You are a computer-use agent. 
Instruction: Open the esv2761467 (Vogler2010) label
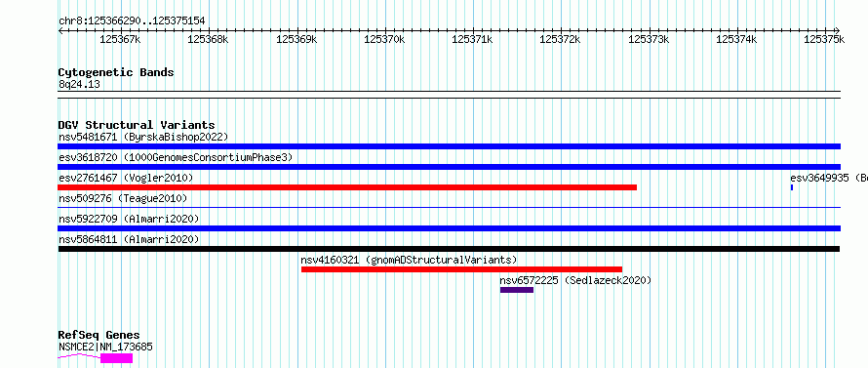[x=126, y=178]
